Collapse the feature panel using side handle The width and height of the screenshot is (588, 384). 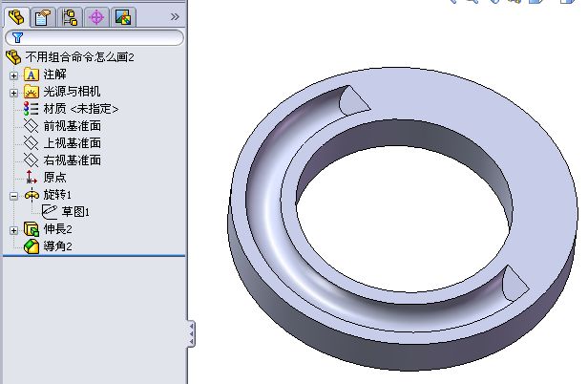pos(191,333)
